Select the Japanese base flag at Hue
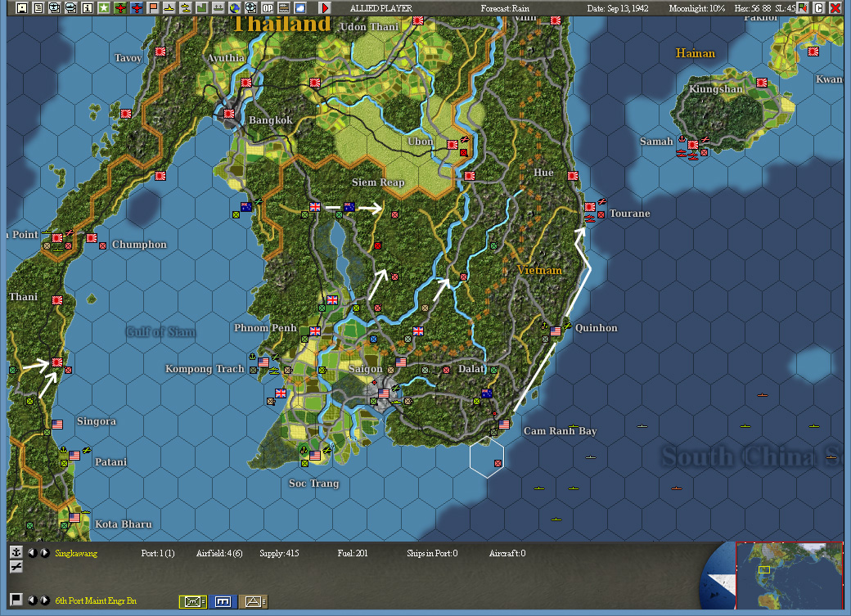The height and width of the screenshot is (616, 851). click(573, 175)
